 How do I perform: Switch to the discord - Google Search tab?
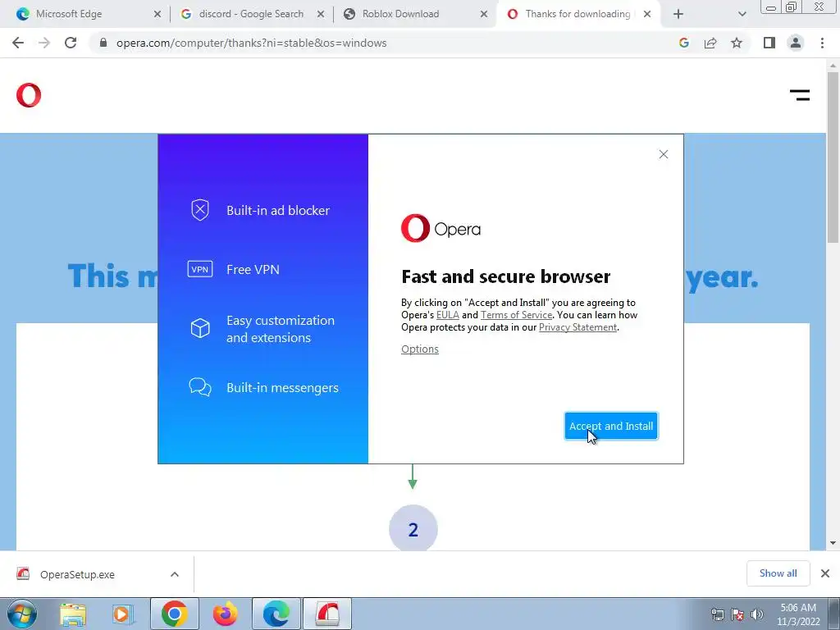252,14
